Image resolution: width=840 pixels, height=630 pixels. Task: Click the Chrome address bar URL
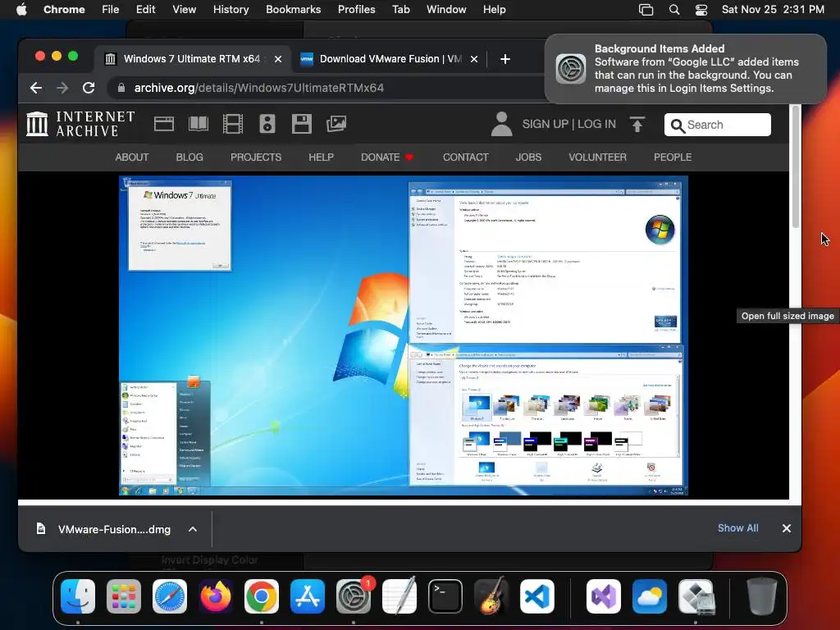[258, 88]
